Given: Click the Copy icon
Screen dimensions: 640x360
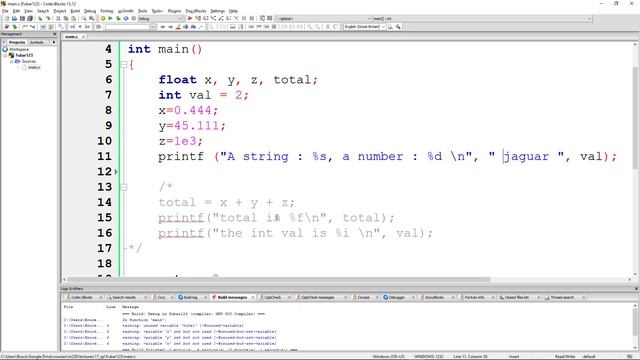Looking at the screenshot, I should click(66, 18).
